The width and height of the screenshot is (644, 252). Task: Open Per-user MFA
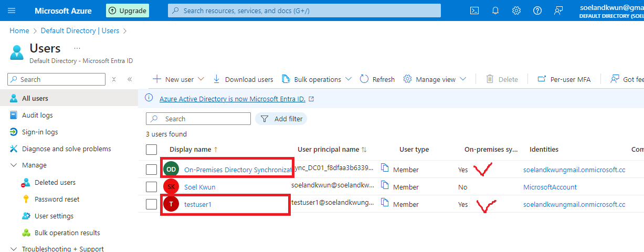(564, 79)
